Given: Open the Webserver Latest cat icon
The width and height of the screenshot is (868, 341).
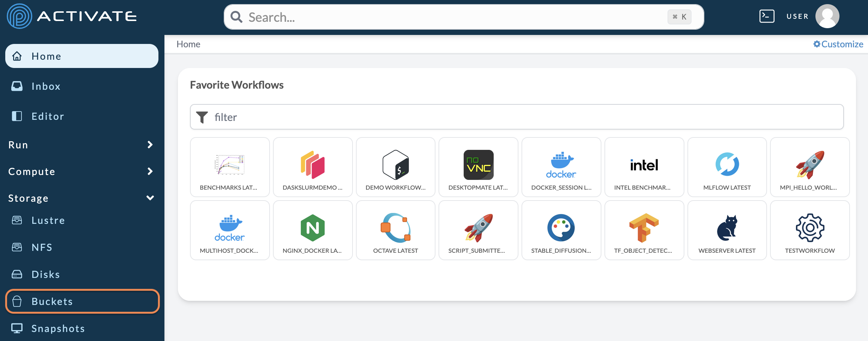Looking at the screenshot, I should (727, 228).
